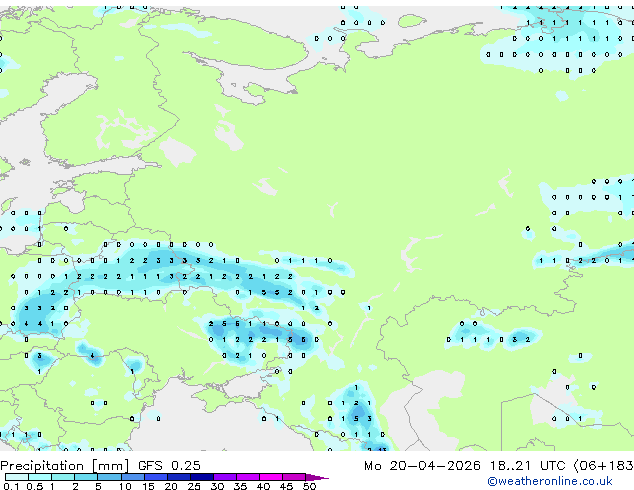Pick the legend swatch between 15 and 20
Image resolution: width=634 pixels, height=490 pixels.
[155, 477]
